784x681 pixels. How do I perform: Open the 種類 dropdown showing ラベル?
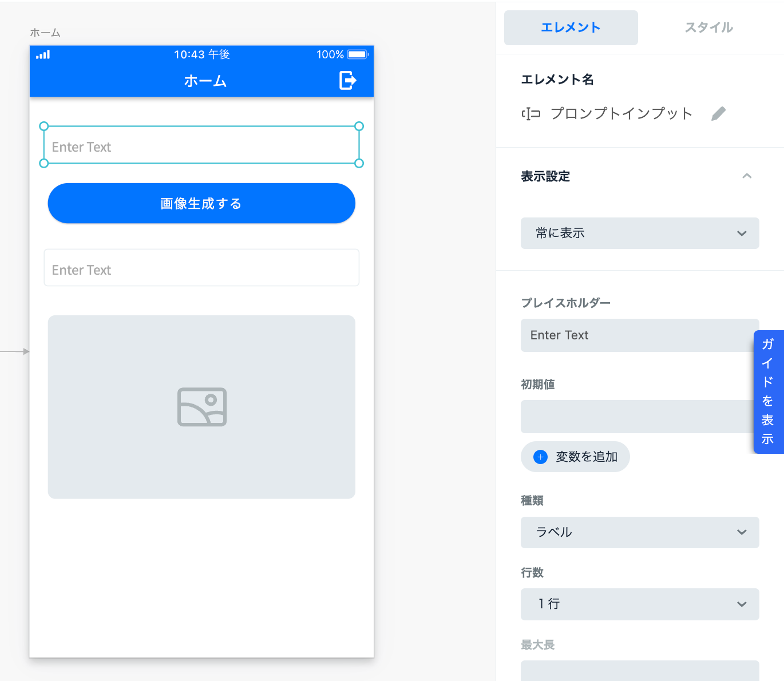point(639,532)
